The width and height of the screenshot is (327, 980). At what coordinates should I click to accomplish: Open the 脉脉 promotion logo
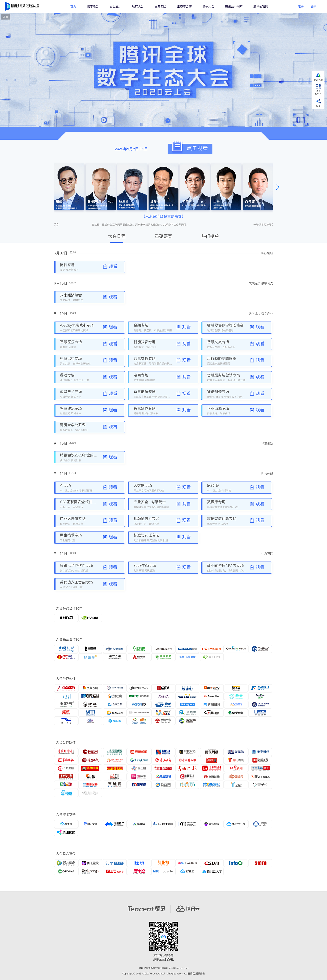(139, 863)
